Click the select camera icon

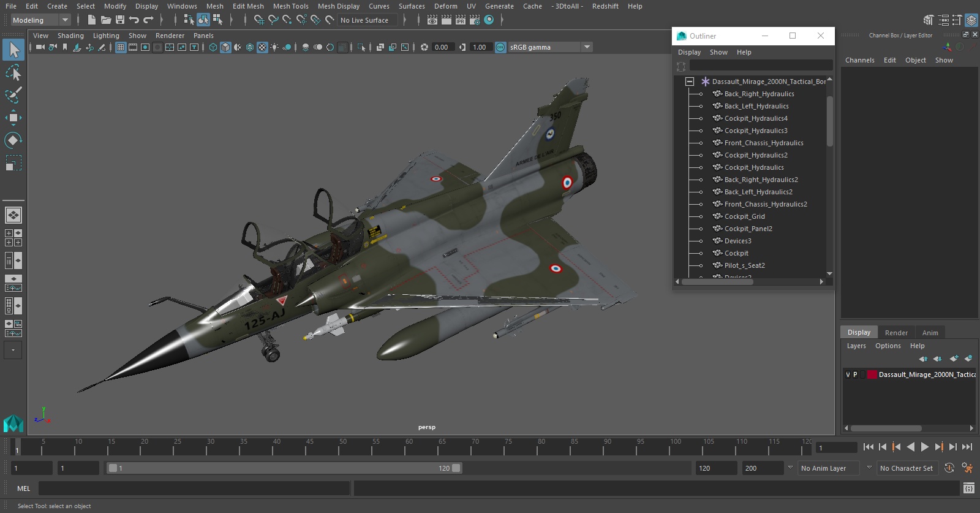tap(40, 47)
